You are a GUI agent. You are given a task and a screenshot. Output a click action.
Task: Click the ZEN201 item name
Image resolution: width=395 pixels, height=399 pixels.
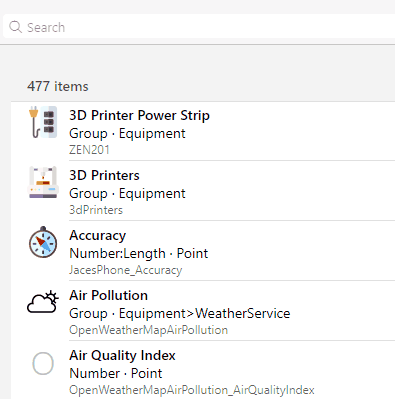(x=89, y=150)
